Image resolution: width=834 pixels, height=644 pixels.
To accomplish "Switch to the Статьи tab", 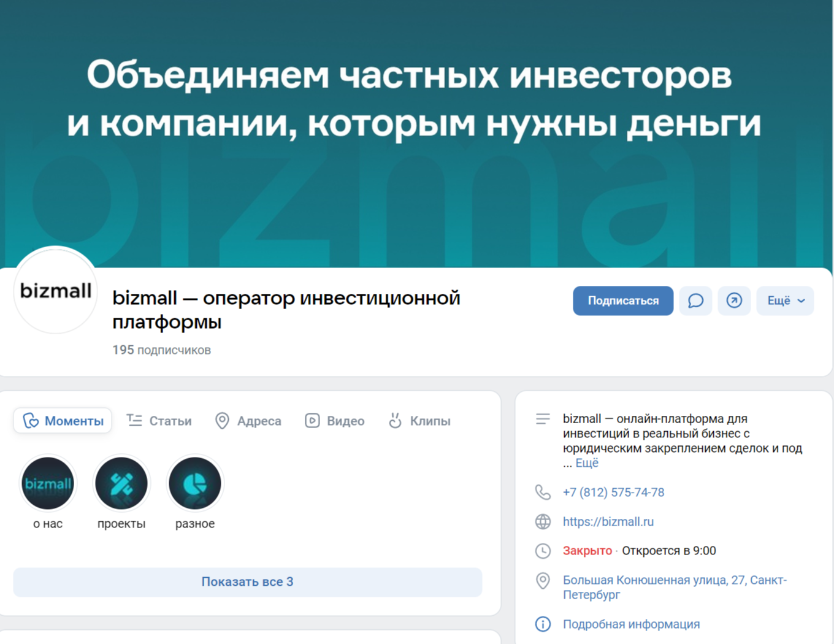I will point(159,421).
